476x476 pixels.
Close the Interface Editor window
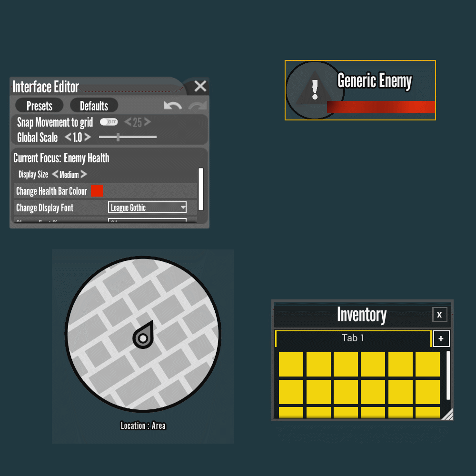200,86
